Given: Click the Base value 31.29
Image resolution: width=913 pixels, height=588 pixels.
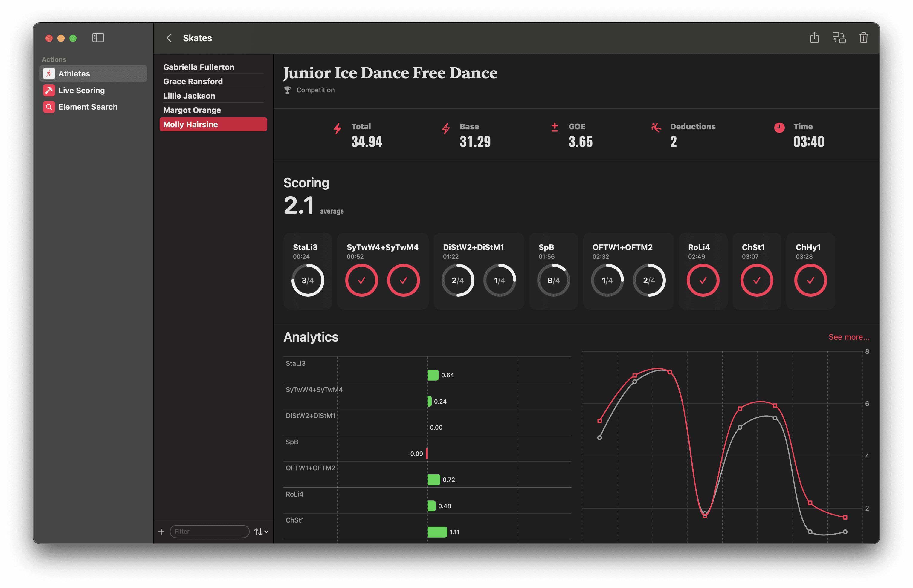Looking at the screenshot, I should click(x=475, y=142).
